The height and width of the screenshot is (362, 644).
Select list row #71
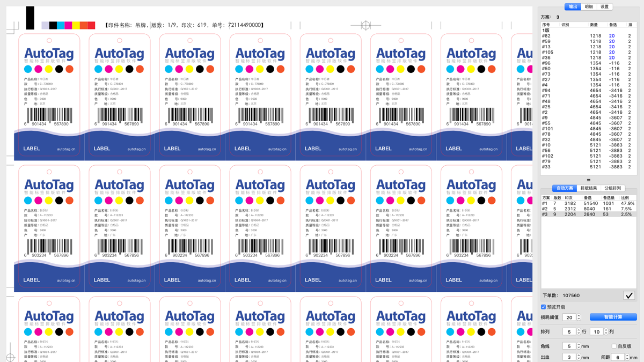589,96
